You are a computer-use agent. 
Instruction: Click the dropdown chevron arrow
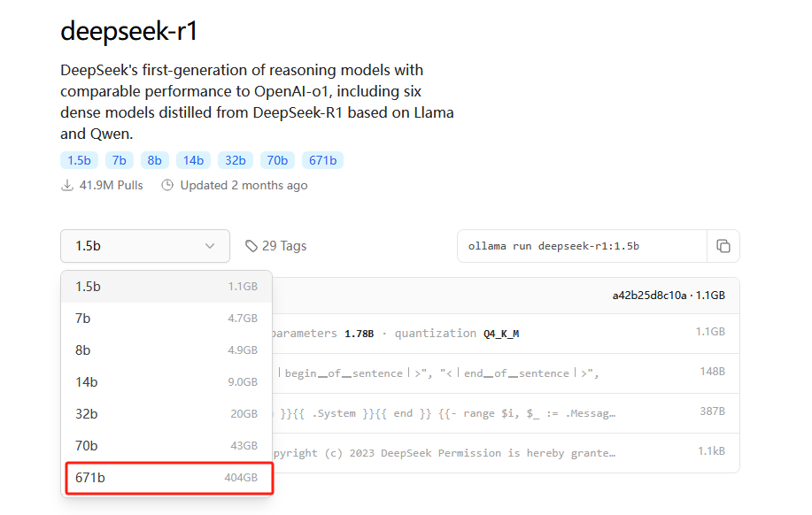pos(210,246)
